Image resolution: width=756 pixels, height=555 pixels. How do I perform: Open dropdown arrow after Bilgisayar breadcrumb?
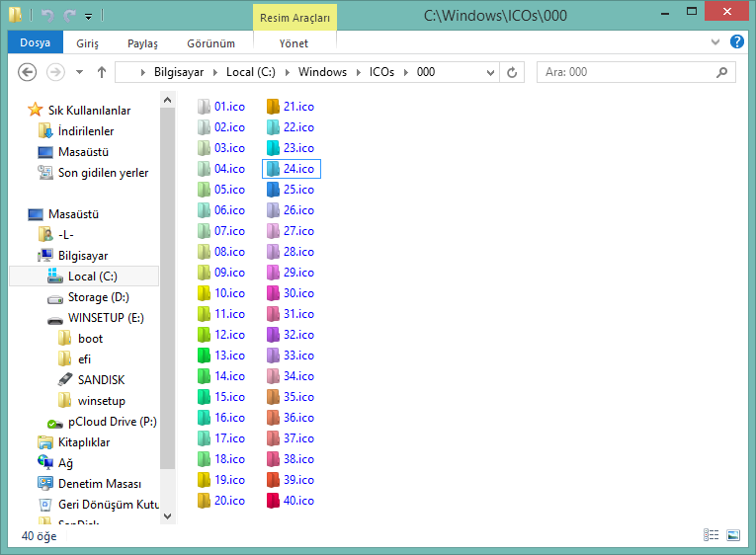(x=215, y=73)
